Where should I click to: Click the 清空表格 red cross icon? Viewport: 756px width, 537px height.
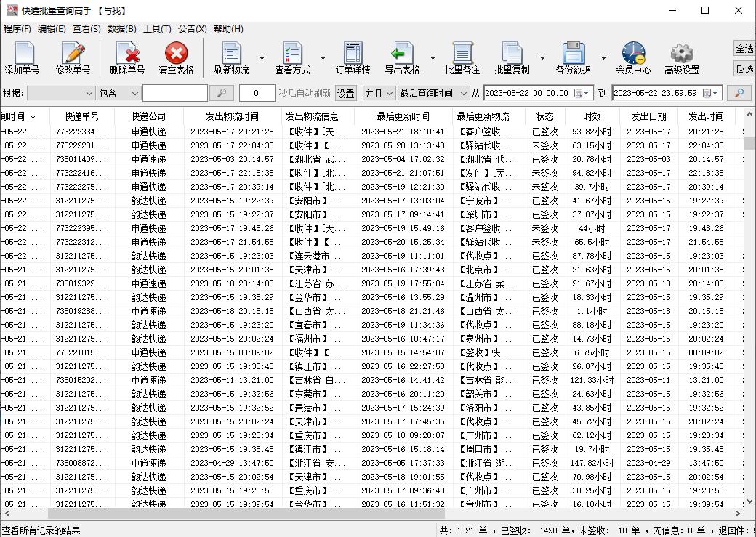pos(176,58)
